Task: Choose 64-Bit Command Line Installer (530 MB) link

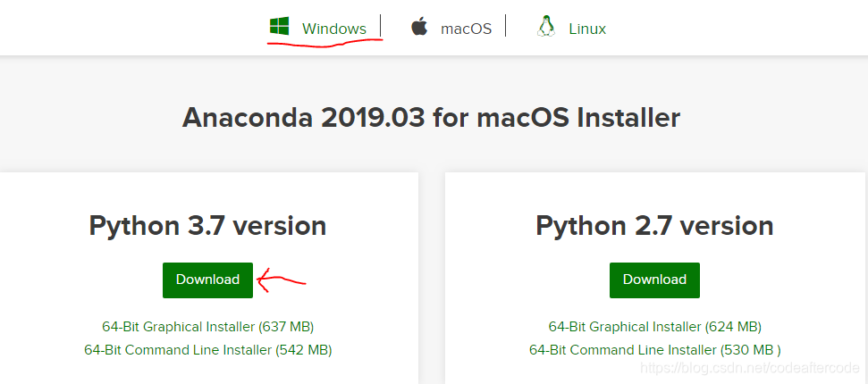Action: point(654,349)
